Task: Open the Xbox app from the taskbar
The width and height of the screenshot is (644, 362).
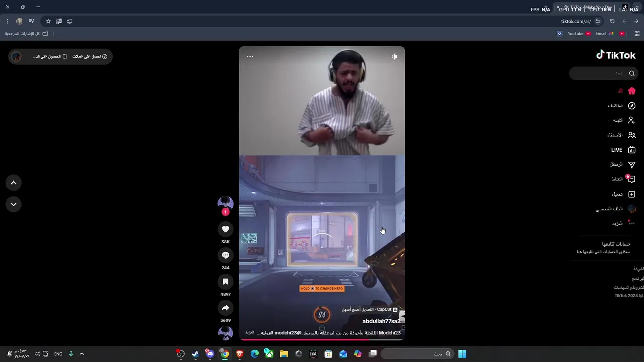Action: coord(269,354)
